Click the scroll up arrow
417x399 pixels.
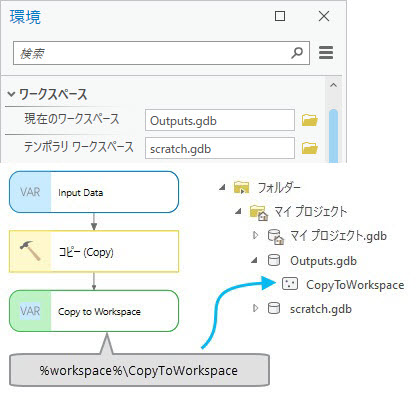click(x=333, y=85)
